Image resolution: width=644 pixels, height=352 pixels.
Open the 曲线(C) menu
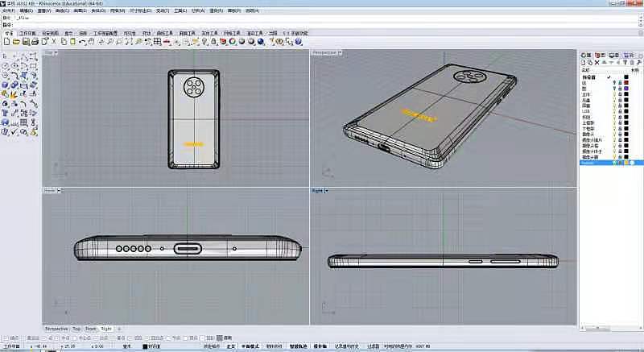pos(63,10)
